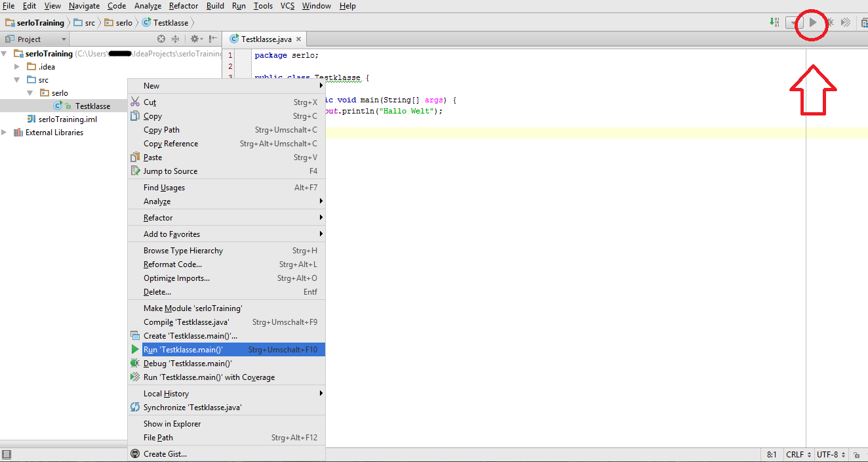Image resolution: width=868 pixels, height=462 pixels.
Task: Choose Create 'Testklasse.main()'...
Action: tap(226, 336)
